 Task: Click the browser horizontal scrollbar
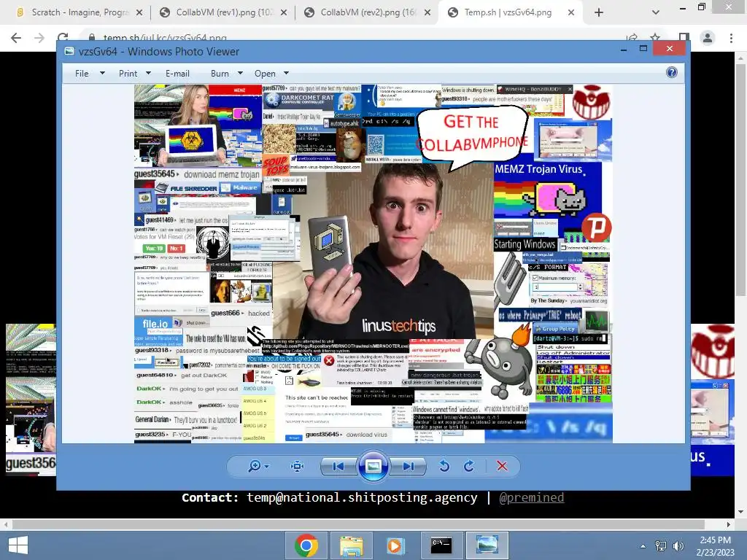(357, 524)
